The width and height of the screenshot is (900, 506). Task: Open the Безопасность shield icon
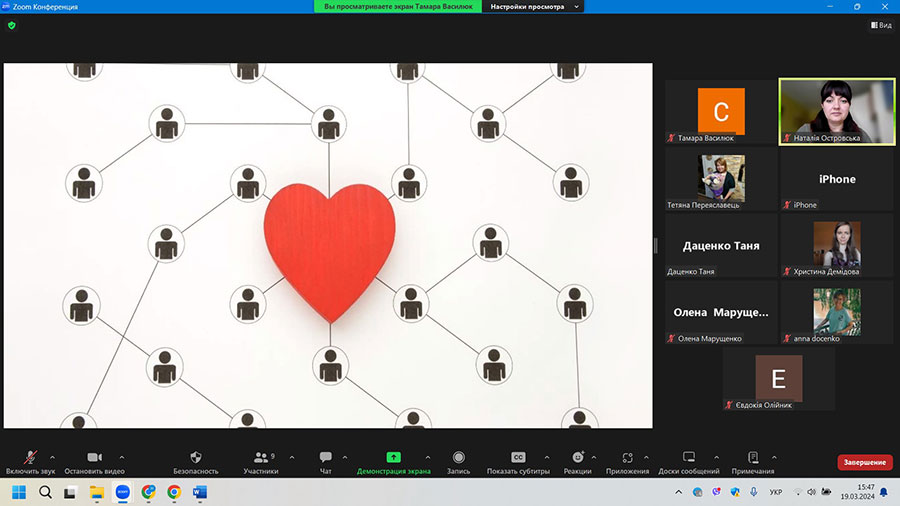tap(196, 458)
